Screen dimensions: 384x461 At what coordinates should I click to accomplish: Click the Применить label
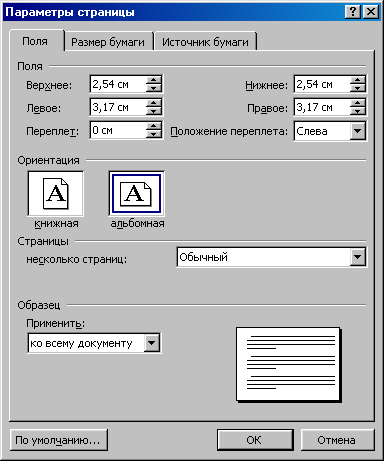click(x=56, y=323)
